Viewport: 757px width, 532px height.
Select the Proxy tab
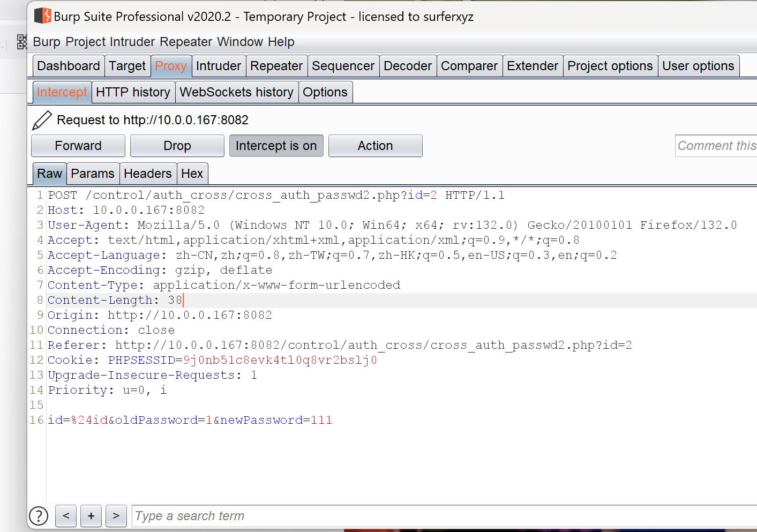click(x=171, y=66)
